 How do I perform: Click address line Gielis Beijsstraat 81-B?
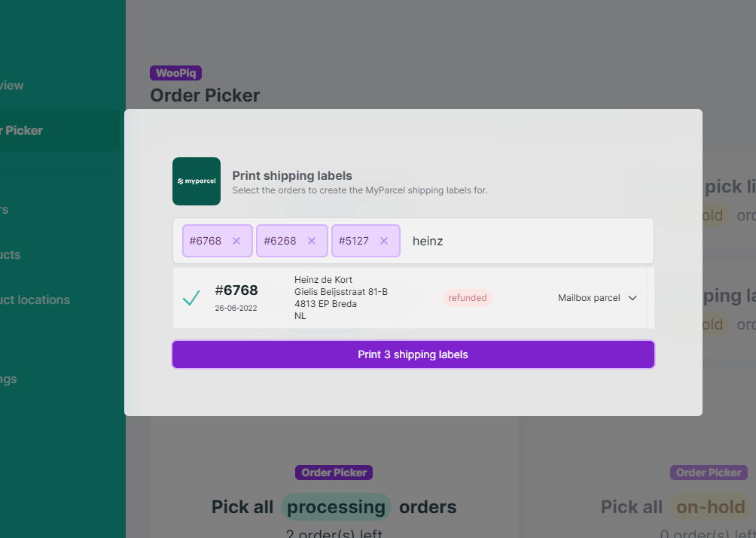point(341,292)
